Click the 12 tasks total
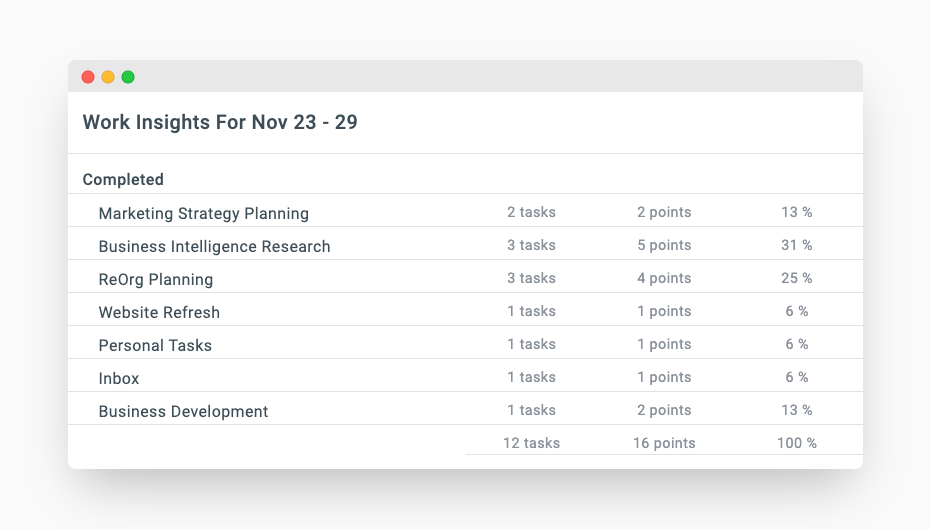This screenshot has width=931, height=529. tap(531, 443)
